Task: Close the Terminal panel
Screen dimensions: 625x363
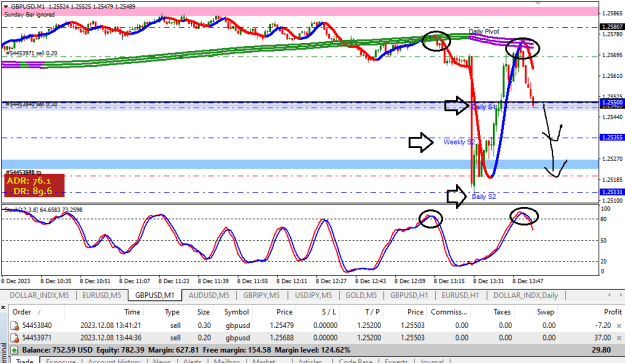Action: [x=3, y=308]
